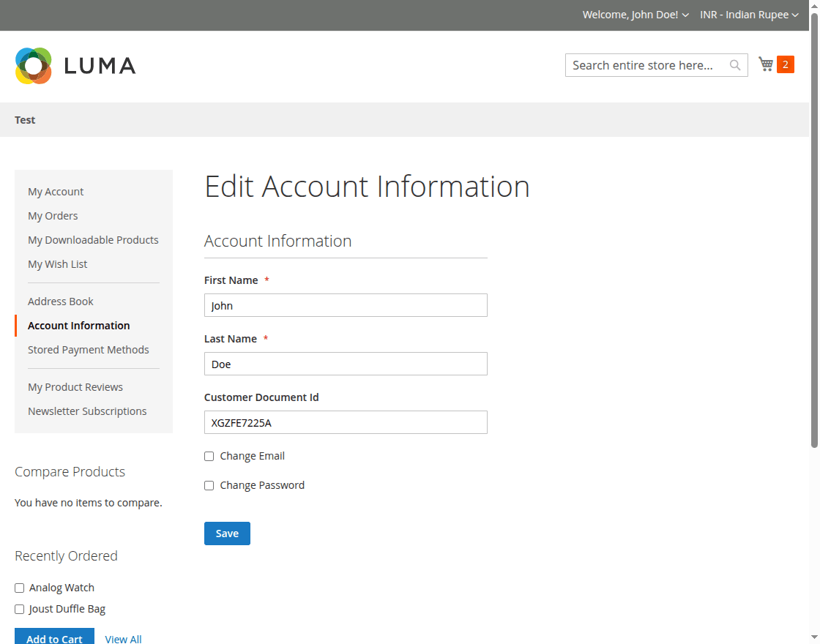Image resolution: width=820 pixels, height=644 pixels.
Task: Select the Test category in navigation
Action: pyautogui.click(x=25, y=120)
